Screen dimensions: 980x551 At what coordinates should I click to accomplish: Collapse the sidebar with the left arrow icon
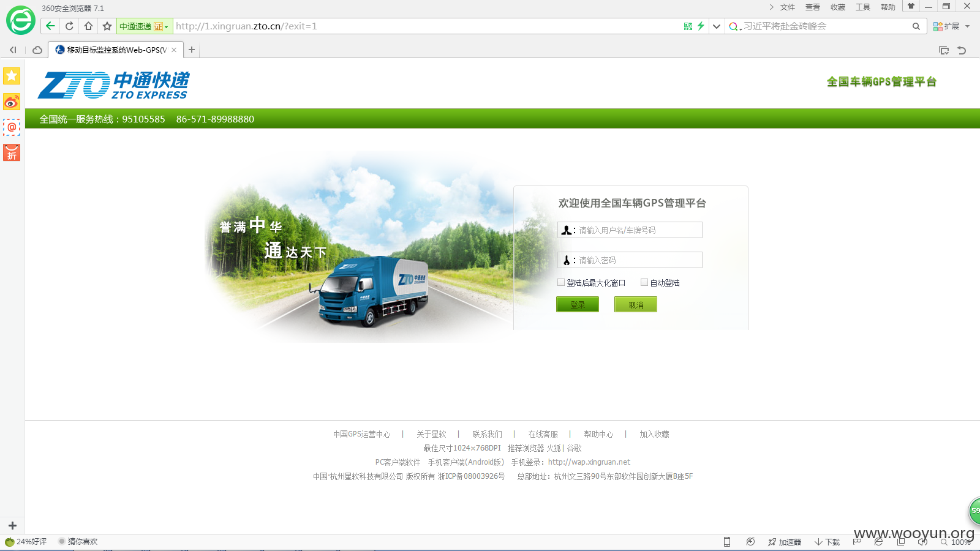(13, 50)
